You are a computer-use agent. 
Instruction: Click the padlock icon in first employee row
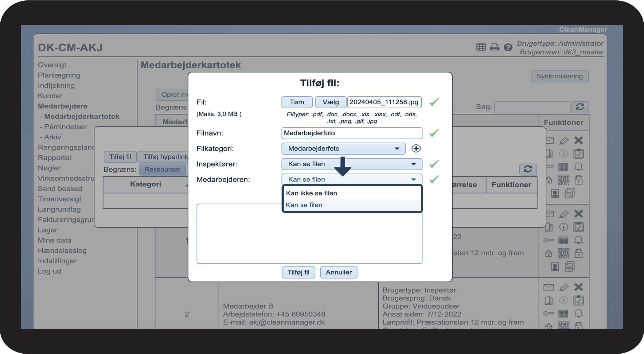click(x=578, y=180)
